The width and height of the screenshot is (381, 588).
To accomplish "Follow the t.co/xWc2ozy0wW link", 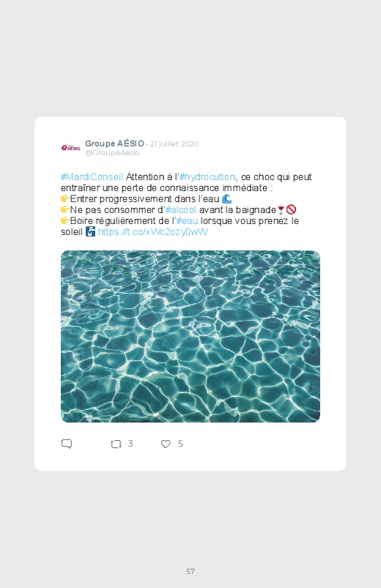I will [153, 231].
